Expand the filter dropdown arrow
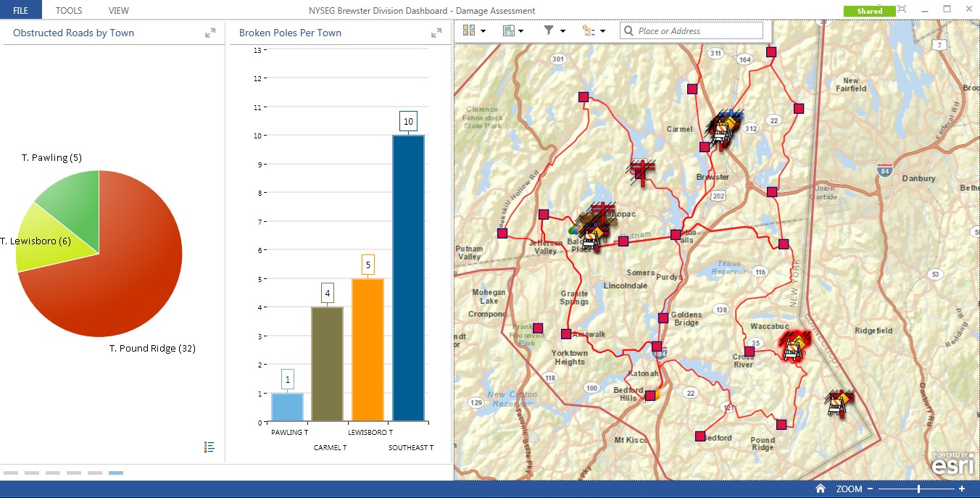980x498 pixels. coord(562,31)
